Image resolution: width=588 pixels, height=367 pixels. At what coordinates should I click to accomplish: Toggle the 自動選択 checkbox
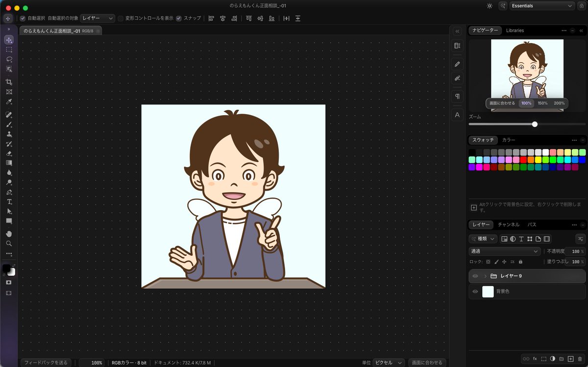pos(23,18)
